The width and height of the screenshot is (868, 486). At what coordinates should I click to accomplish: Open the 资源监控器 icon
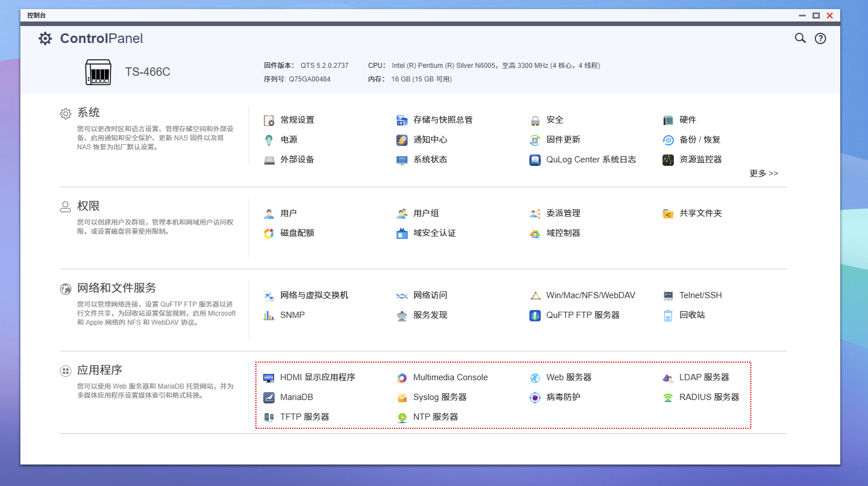[x=668, y=160]
